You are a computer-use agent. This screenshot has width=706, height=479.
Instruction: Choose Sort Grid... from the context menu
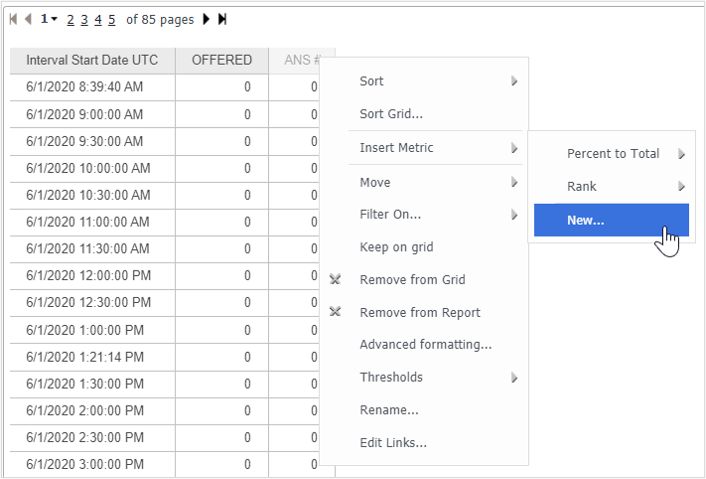click(390, 114)
